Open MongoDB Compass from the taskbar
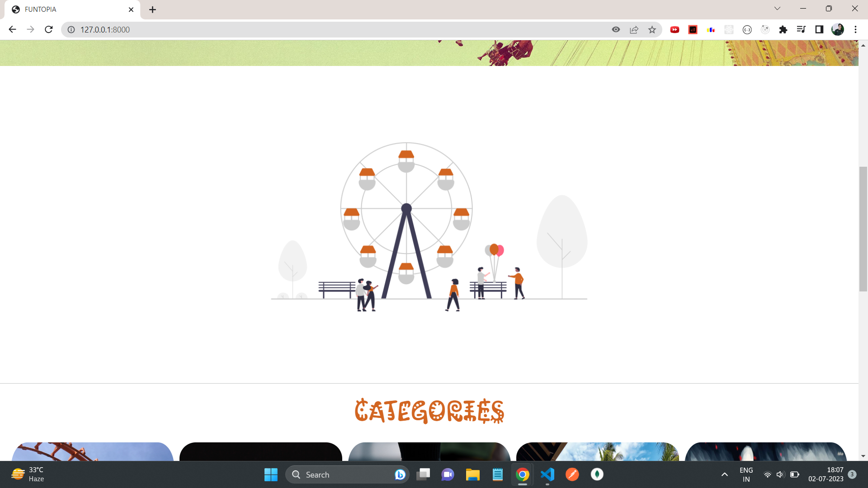This screenshot has width=868, height=488. tap(597, 474)
